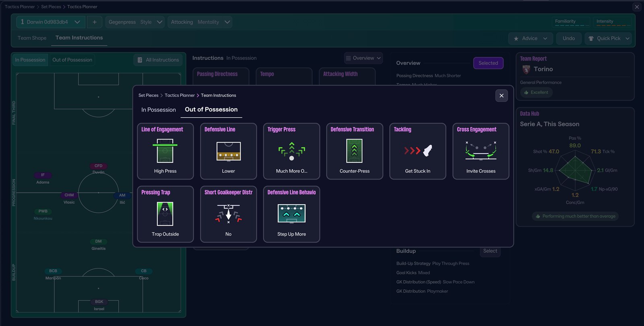Choose the Defensive Transition Counter-Press icon
Viewport: 644px width, 326px height.
coord(354,151)
